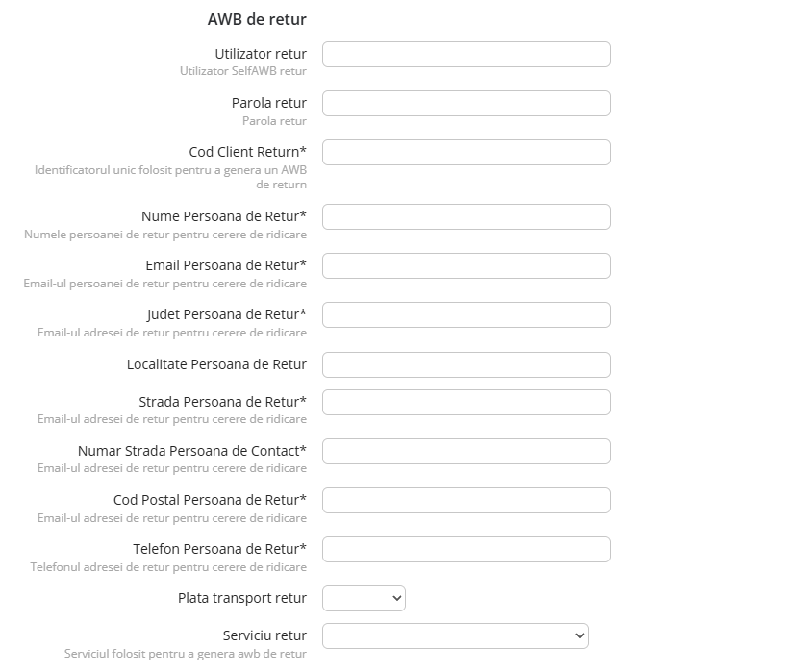Select the Telefon Persoana de Retur field
The image size is (805, 672).
pyautogui.click(x=465, y=550)
